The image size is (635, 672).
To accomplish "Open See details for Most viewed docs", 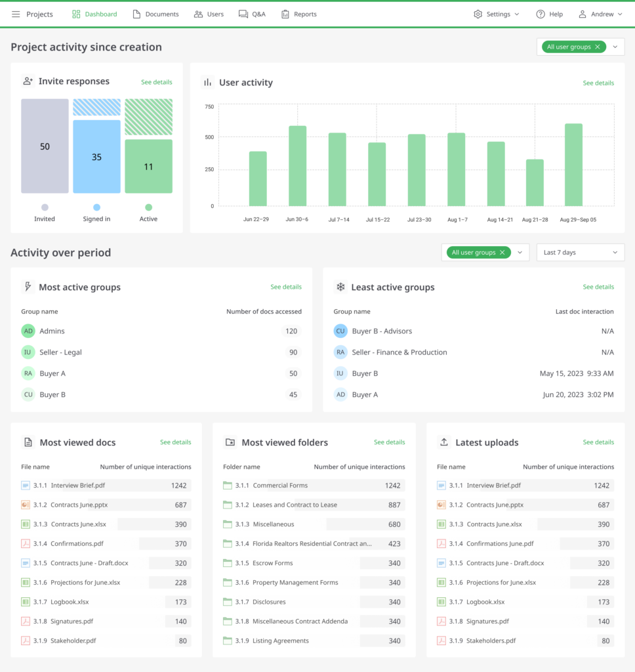I will tap(175, 442).
